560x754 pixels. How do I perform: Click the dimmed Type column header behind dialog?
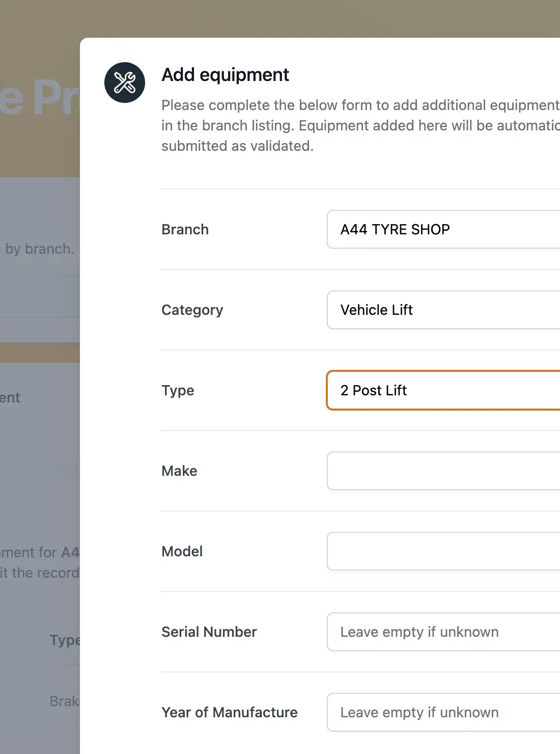65,640
